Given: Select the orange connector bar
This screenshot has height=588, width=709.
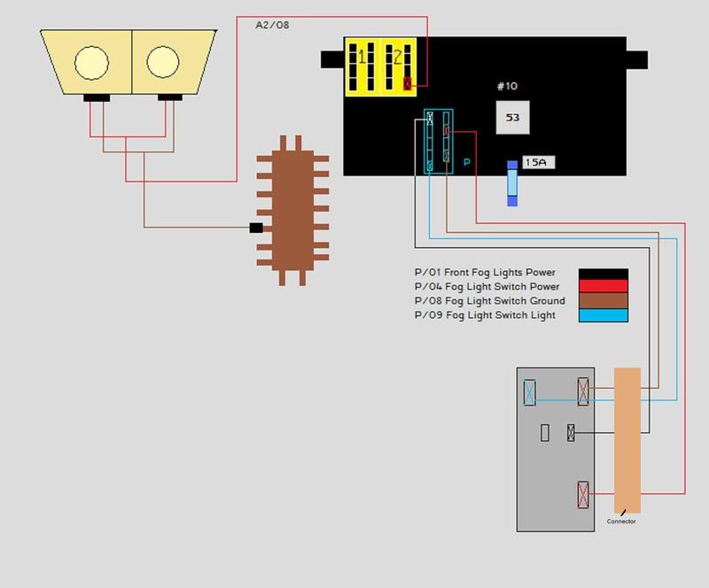Looking at the screenshot, I should [x=627, y=440].
